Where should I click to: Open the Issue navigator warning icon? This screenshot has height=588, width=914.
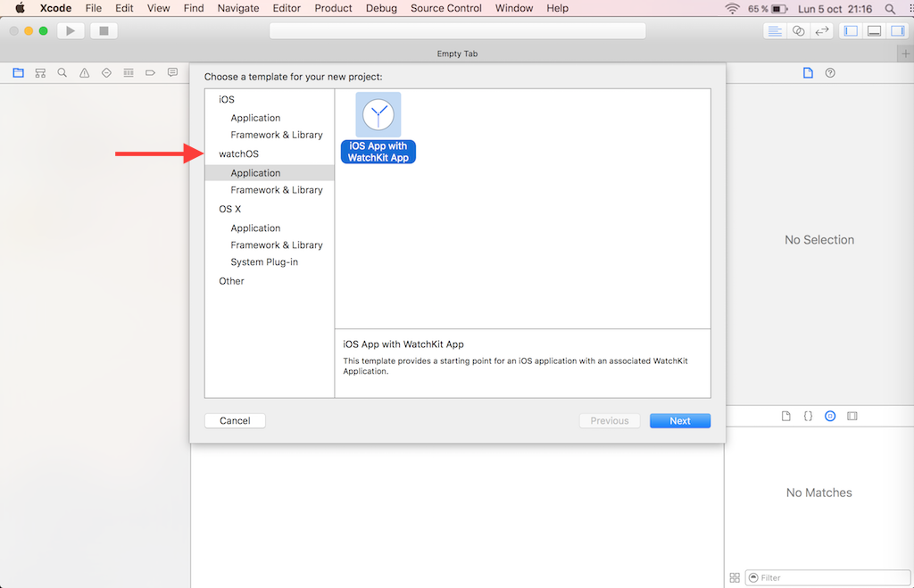tap(85, 73)
